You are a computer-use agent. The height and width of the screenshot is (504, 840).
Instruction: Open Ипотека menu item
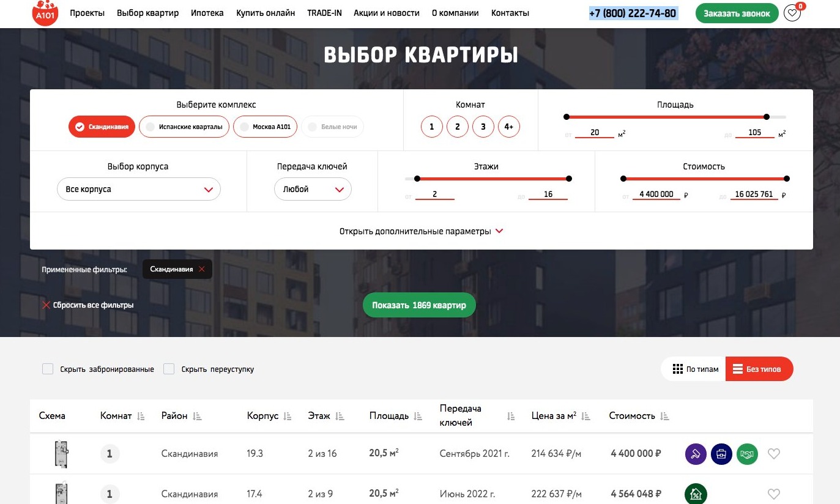click(207, 13)
